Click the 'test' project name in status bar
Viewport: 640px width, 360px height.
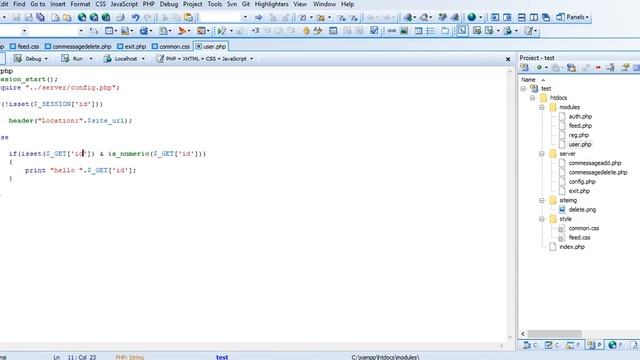222,357
